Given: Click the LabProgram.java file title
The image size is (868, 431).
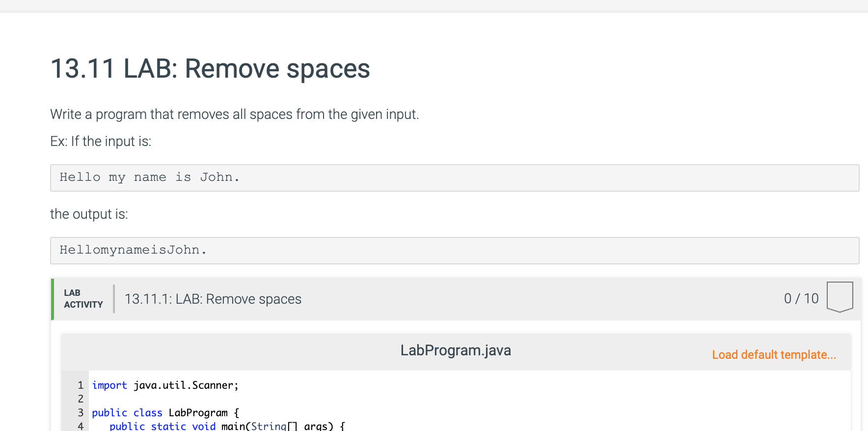Looking at the screenshot, I should point(456,350).
